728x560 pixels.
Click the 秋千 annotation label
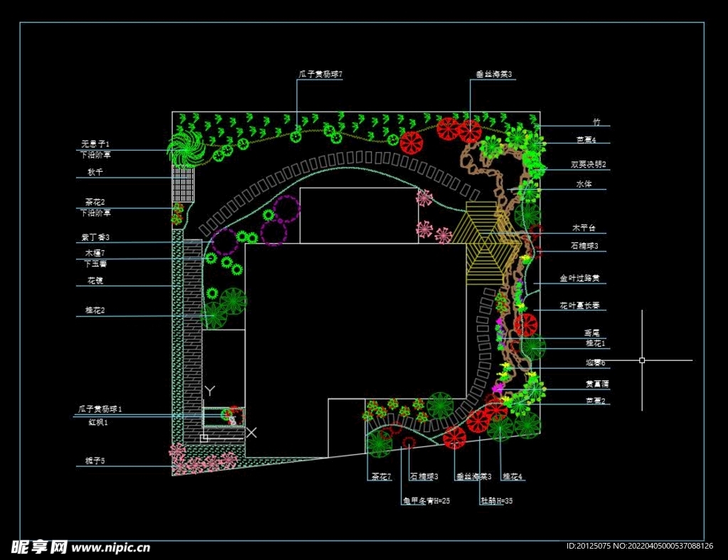coord(95,172)
